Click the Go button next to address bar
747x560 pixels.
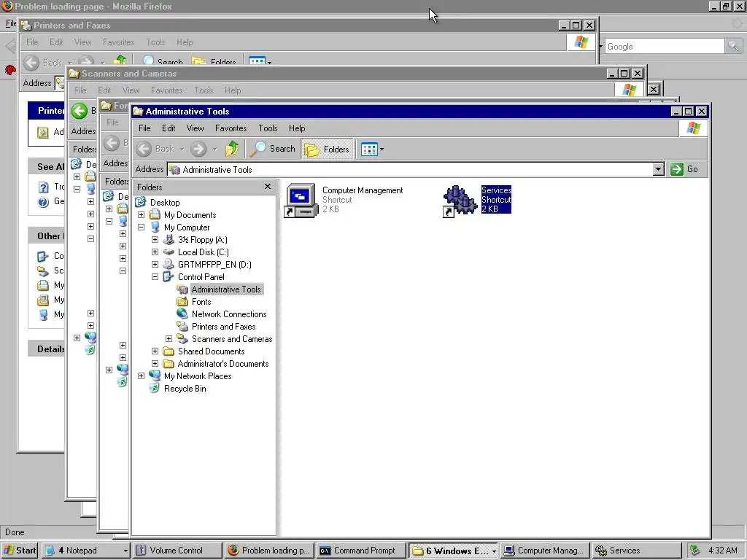pos(684,169)
